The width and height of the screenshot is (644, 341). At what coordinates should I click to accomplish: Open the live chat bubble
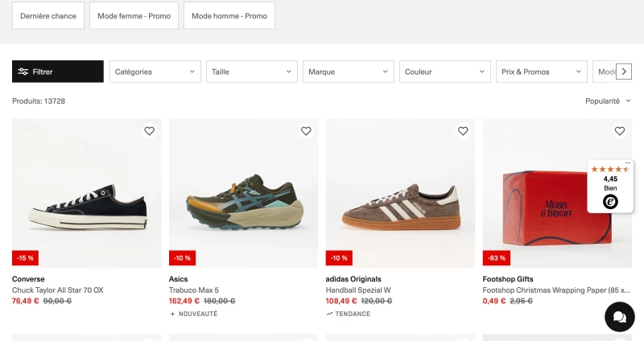[x=620, y=317]
